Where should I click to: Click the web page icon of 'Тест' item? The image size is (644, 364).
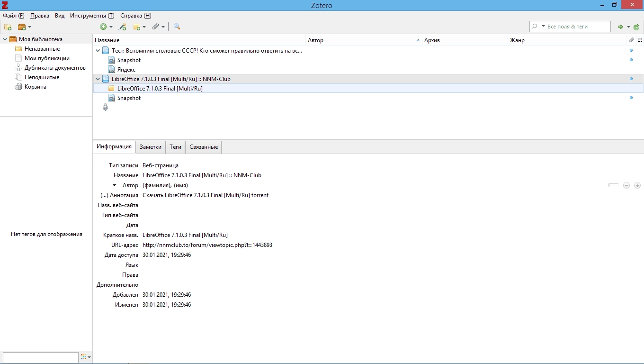106,51
